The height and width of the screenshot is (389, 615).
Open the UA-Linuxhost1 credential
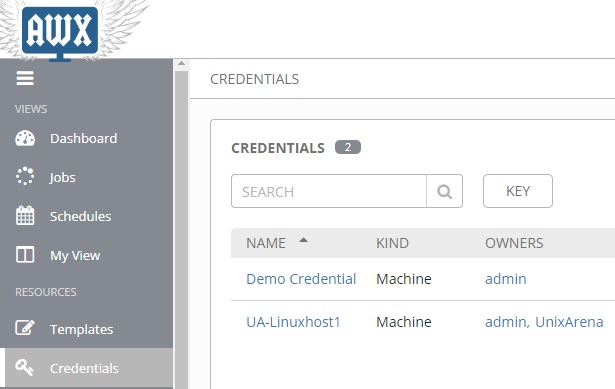(293, 322)
